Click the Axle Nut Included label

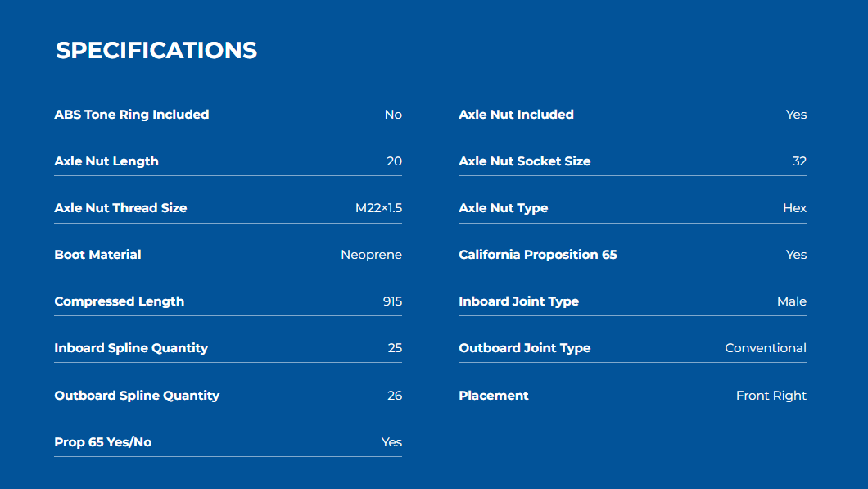click(x=516, y=115)
